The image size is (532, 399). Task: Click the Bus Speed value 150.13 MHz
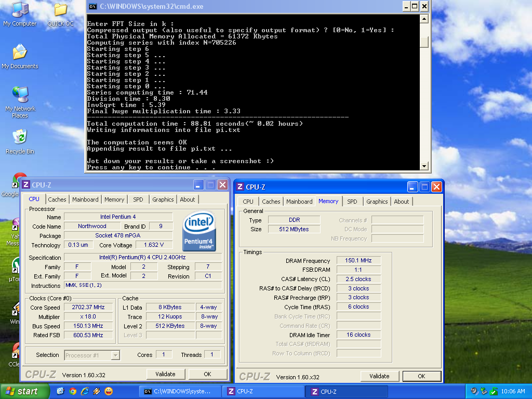click(88, 326)
